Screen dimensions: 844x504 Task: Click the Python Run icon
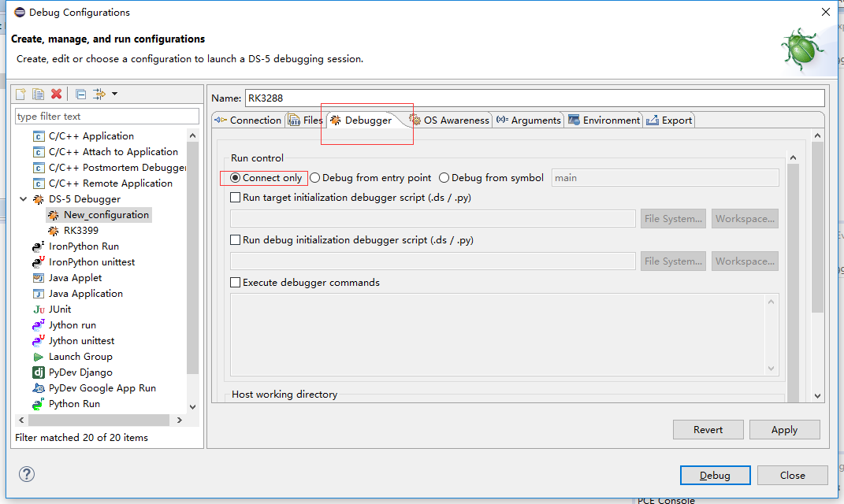[x=38, y=403]
